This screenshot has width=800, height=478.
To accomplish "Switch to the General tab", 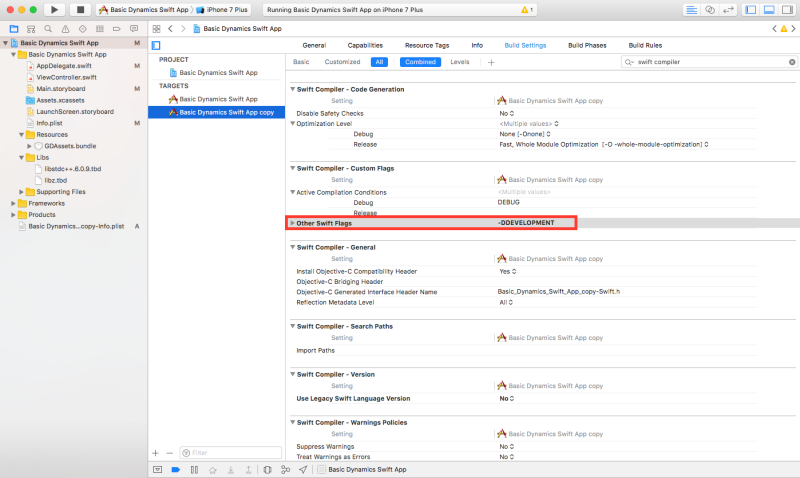I will pyautogui.click(x=314, y=45).
